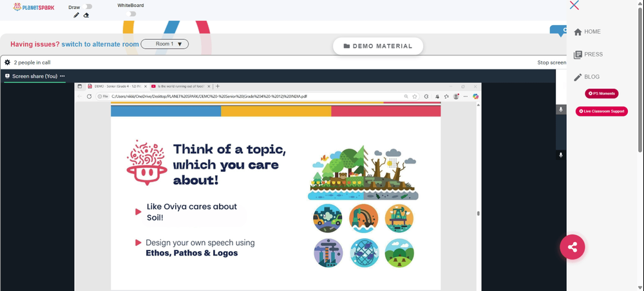Click the shared browser tab actions icon

point(80,86)
